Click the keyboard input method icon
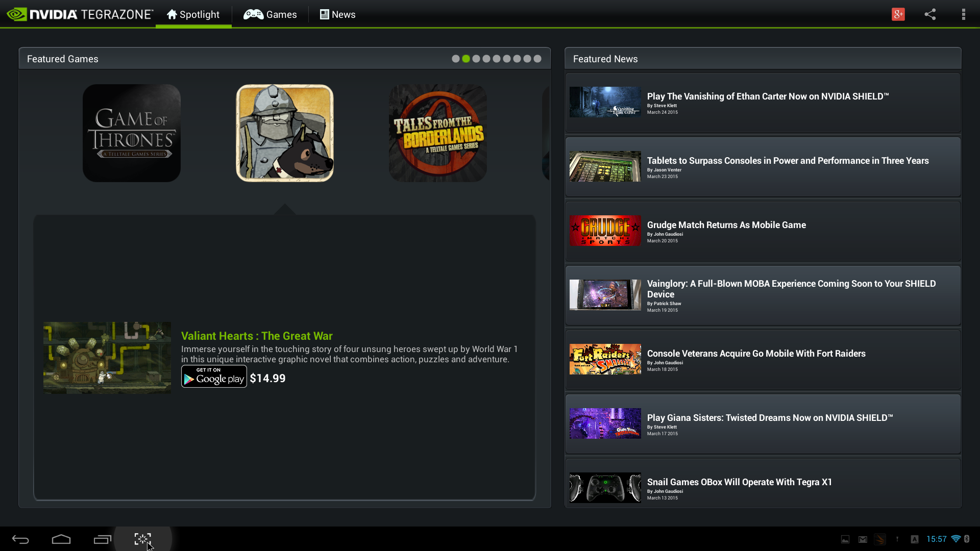 coord(915,539)
